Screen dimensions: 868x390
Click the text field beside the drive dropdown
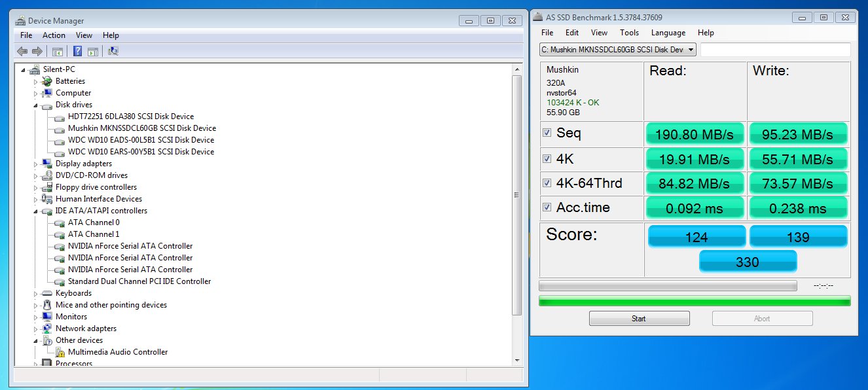click(776, 50)
